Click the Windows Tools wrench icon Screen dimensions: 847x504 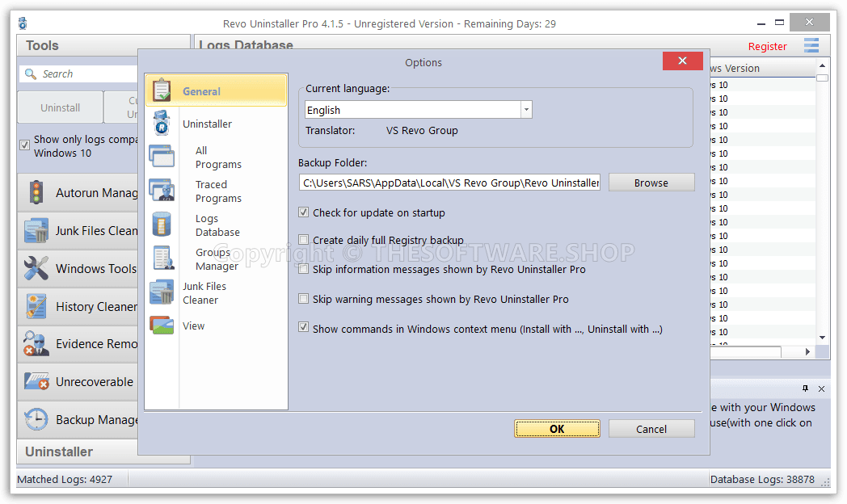click(x=36, y=268)
